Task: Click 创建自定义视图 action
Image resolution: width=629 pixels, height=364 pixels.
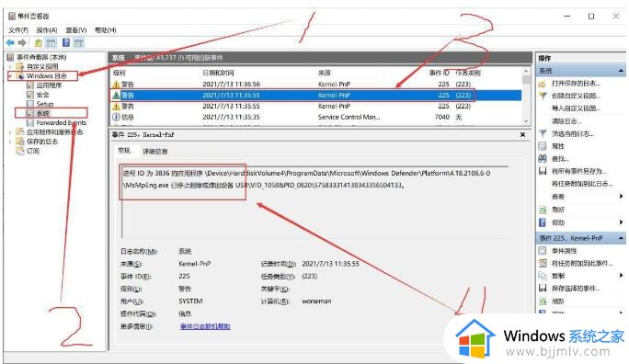Action: click(576, 96)
